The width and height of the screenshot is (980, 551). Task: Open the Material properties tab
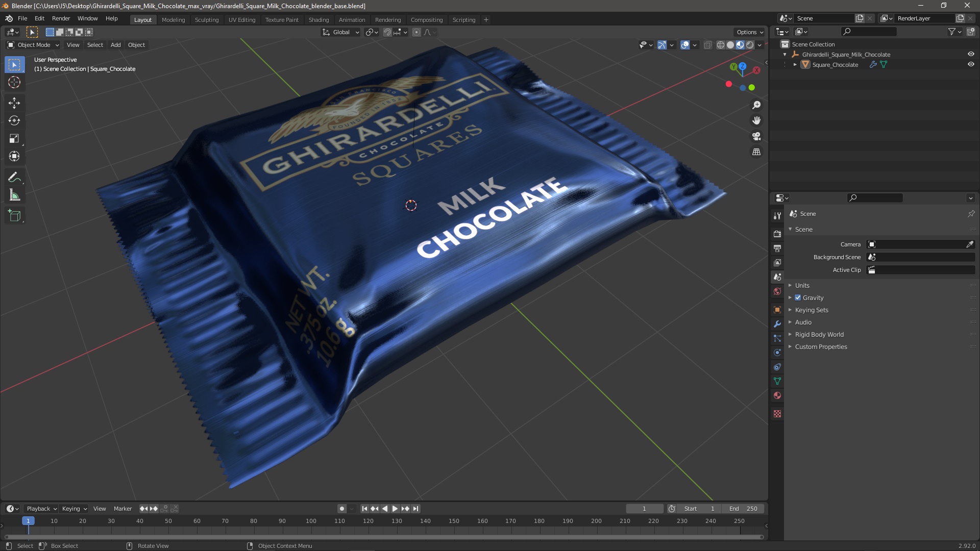pos(777,395)
